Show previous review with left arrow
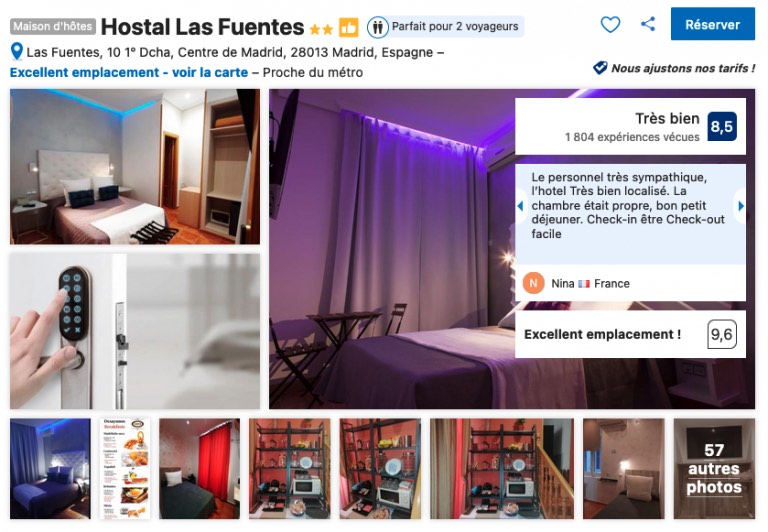This screenshot has height=532, width=768. coord(520,206)
